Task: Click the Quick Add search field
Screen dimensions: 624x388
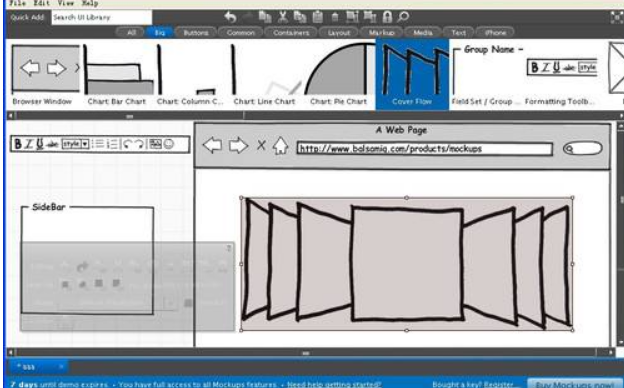Action: click(x=101, y=17)
